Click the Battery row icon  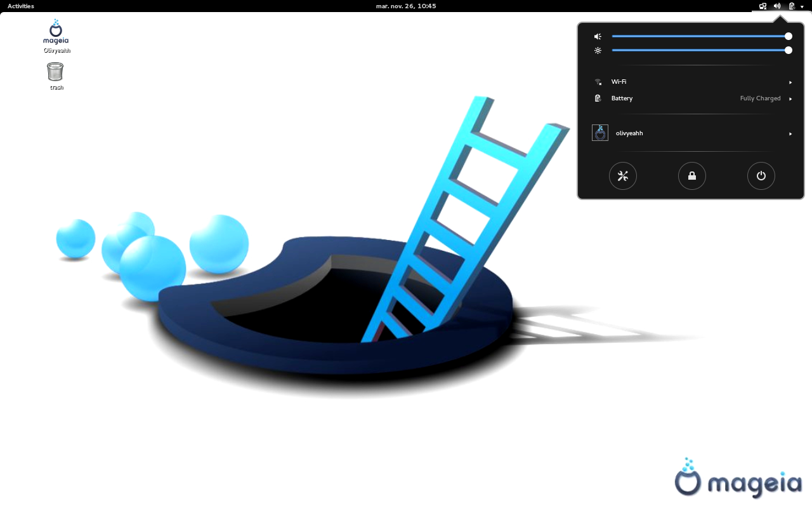coord(598,98)
